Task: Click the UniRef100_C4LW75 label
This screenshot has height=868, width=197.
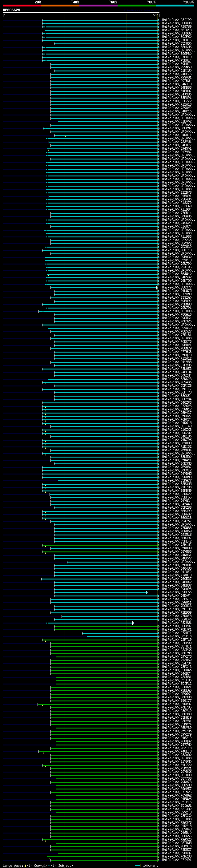Action: pos(177,291)
